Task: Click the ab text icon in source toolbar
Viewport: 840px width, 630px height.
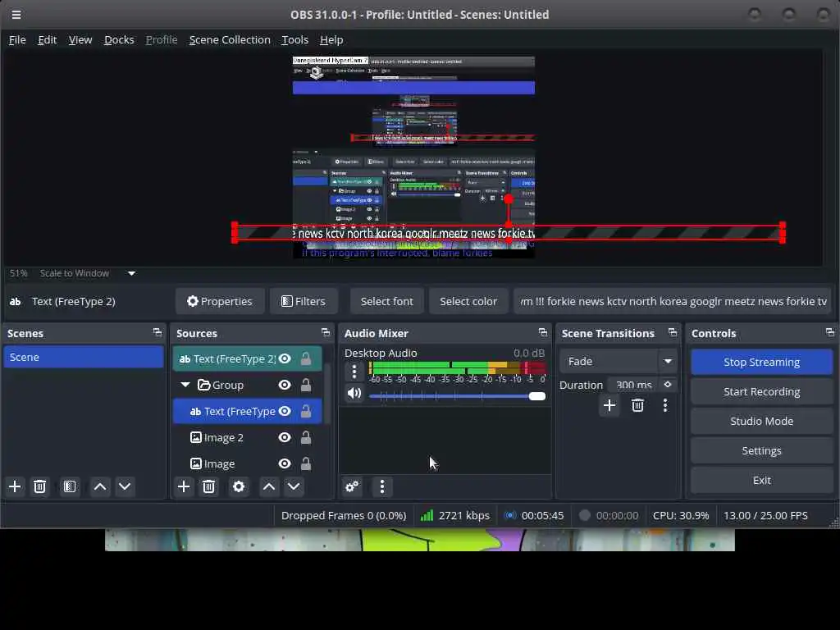Action: click(x=15, y=302)
